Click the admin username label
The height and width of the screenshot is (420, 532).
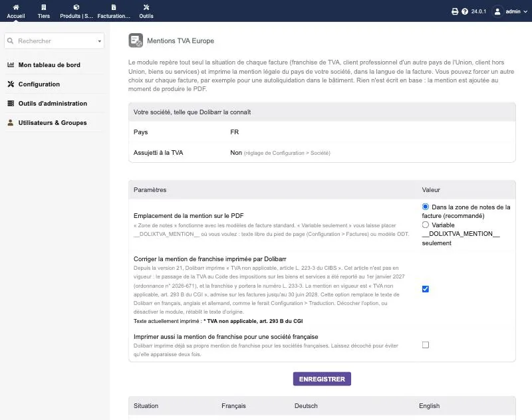(x=513, y=11)
